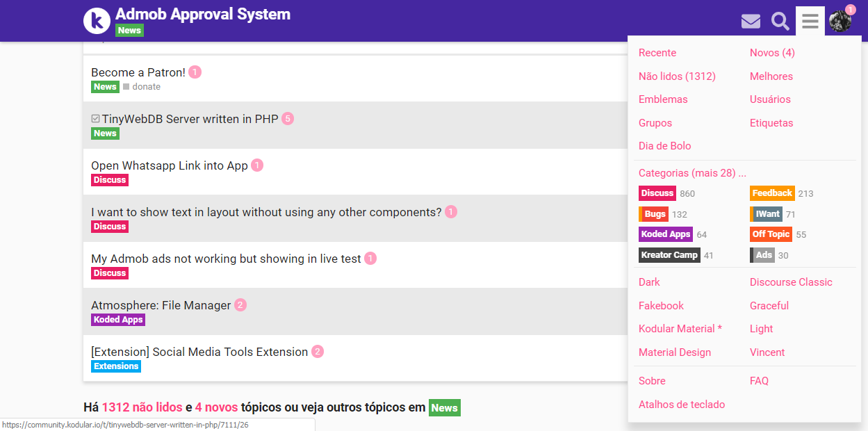Click News tag in footer sentence

445,408
